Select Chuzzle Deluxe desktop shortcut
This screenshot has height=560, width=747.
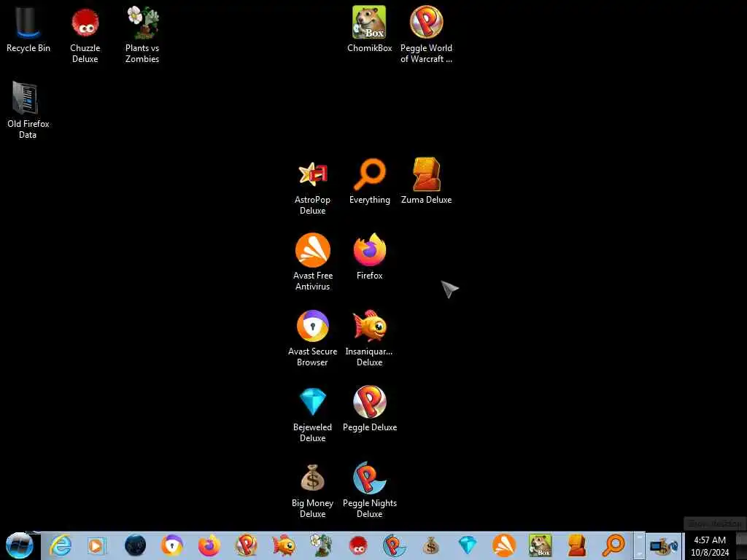[x=85, y=35]
